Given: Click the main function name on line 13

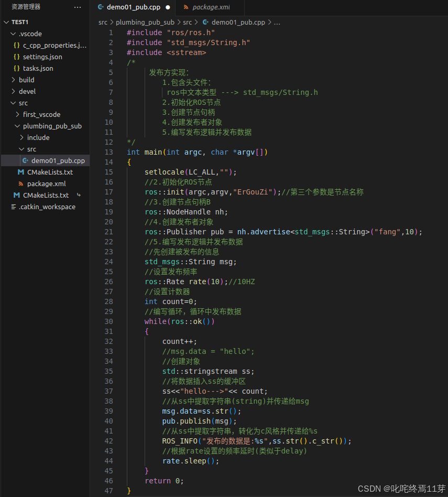Looking at the screenshot, I should [154, 152].
